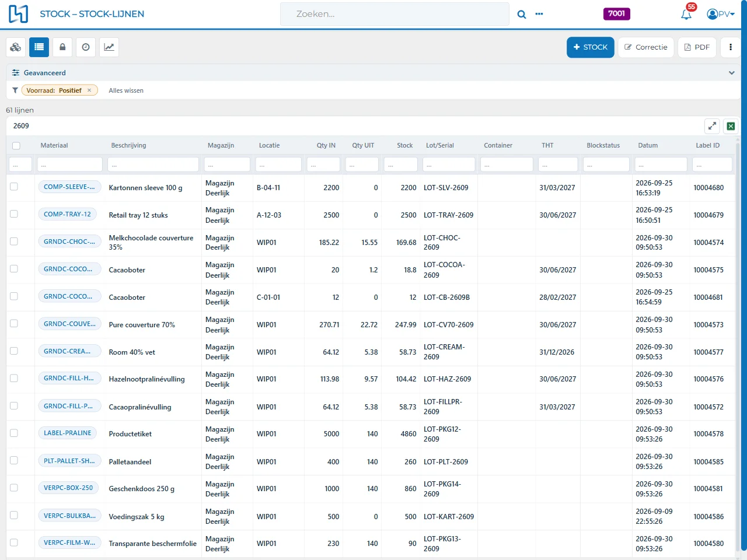Screen dimensions: 747x560
Task: Select the stock cubes view icon
Action: click(16, 47)
